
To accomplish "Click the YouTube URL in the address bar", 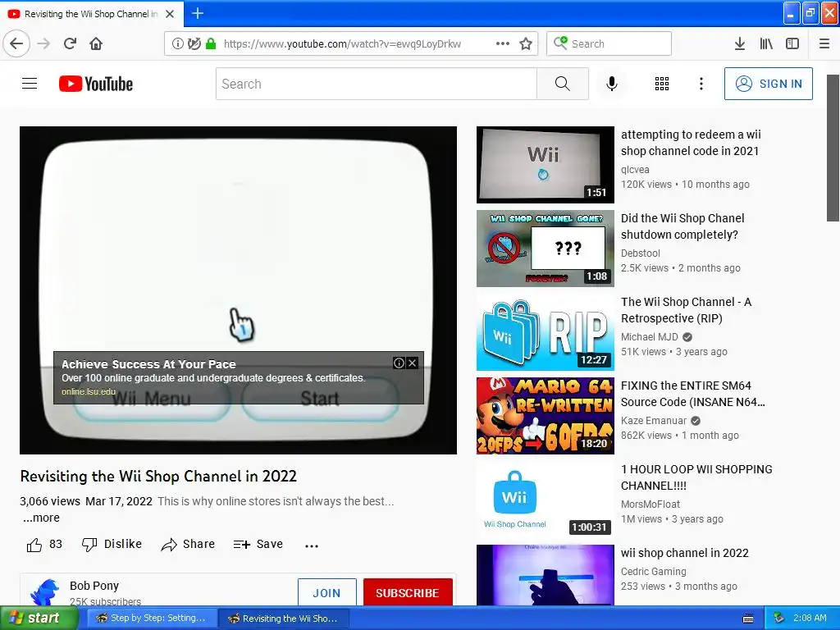I will [342, 44].
